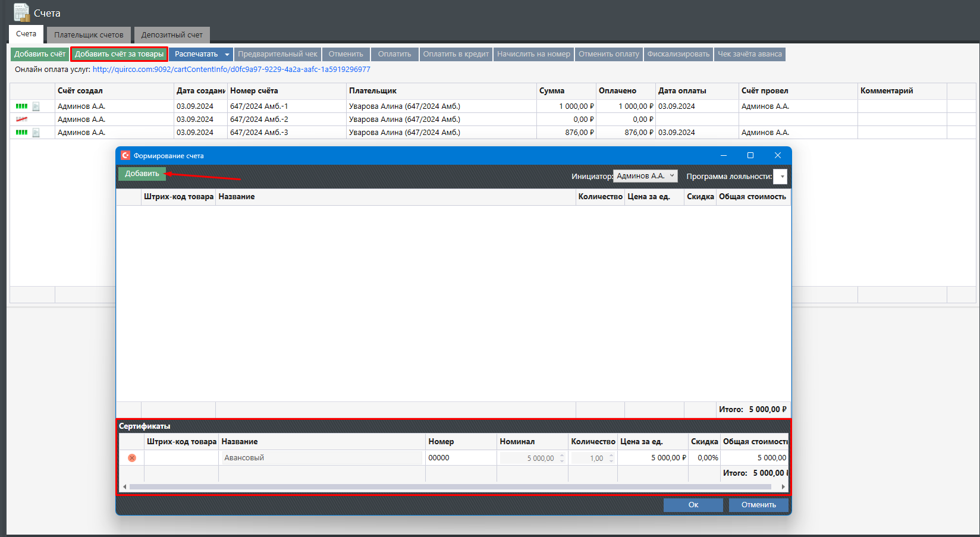Expand the Распечатать dropdown arrow
The image size is (980, 537).
click(x=227, y=55)
